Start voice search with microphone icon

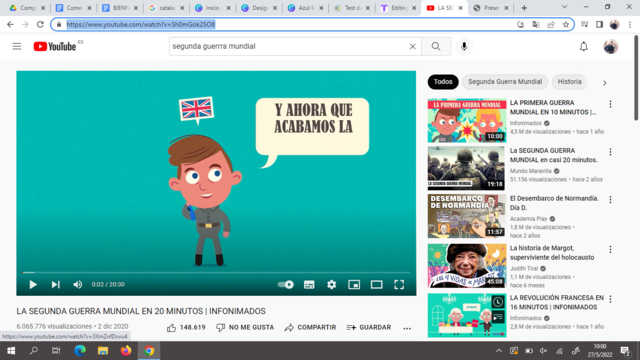click(x=464, y=46)
